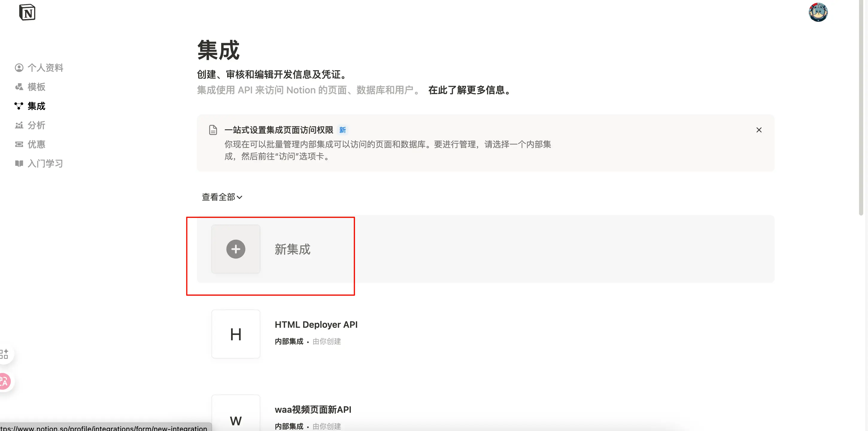Open the waa视频页面新API integration
Screen dimensions: 868x431
(x=313, y=409)
